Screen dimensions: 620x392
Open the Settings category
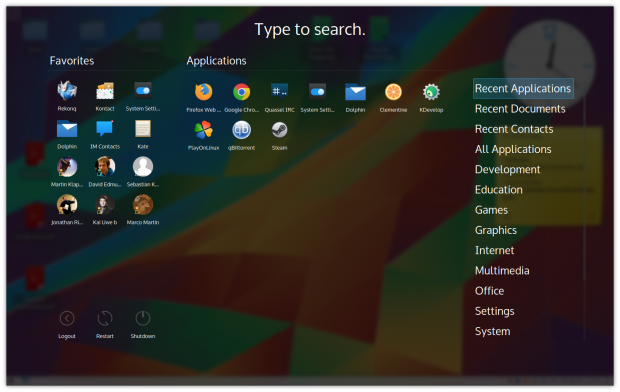point(495,311)
